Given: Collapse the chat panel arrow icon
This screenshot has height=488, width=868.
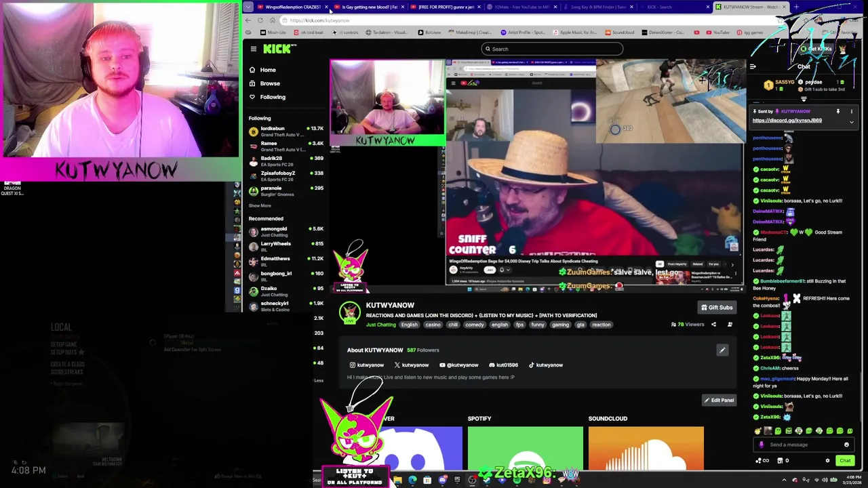Looking at the screenshot, I should click(753, 66).
